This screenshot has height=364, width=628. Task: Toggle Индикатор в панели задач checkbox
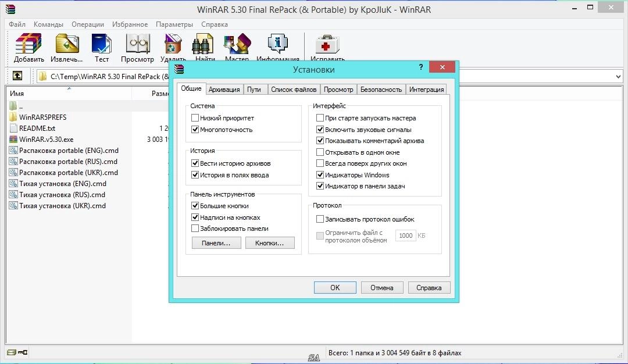320,186
